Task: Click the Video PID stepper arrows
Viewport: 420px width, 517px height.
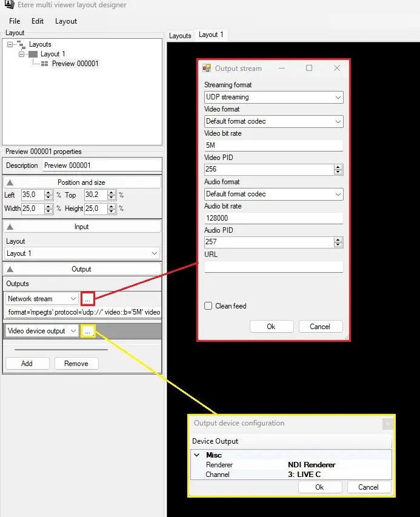Action: point(338,170)
